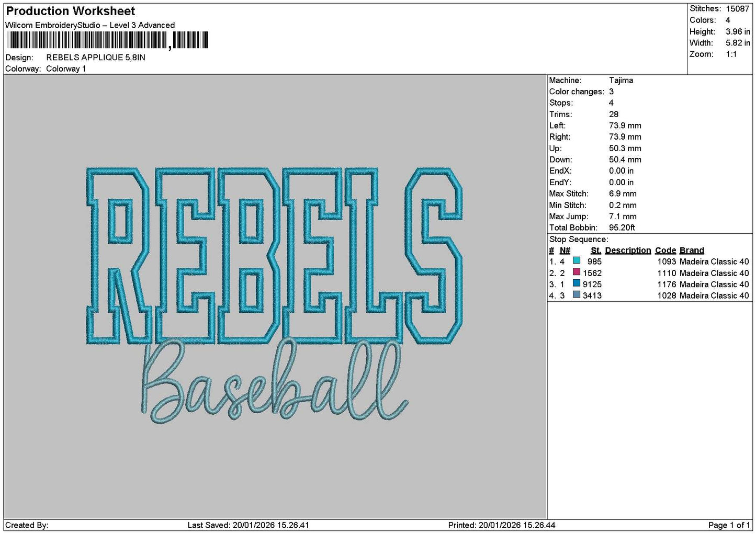Image resolution: width=756 pixels, height=534 pixels.
Task: Click the Production Worksheet title
Action: pyautogui.click(x=71, y=11)
